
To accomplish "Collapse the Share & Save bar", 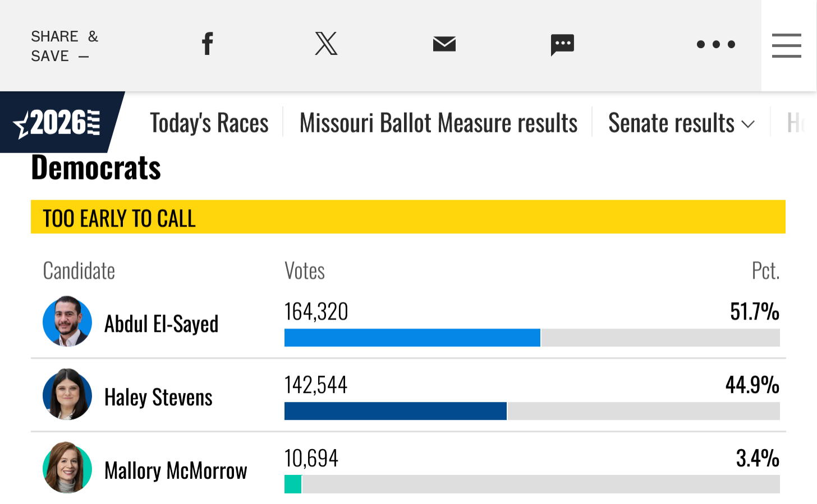I will (84, 57).
